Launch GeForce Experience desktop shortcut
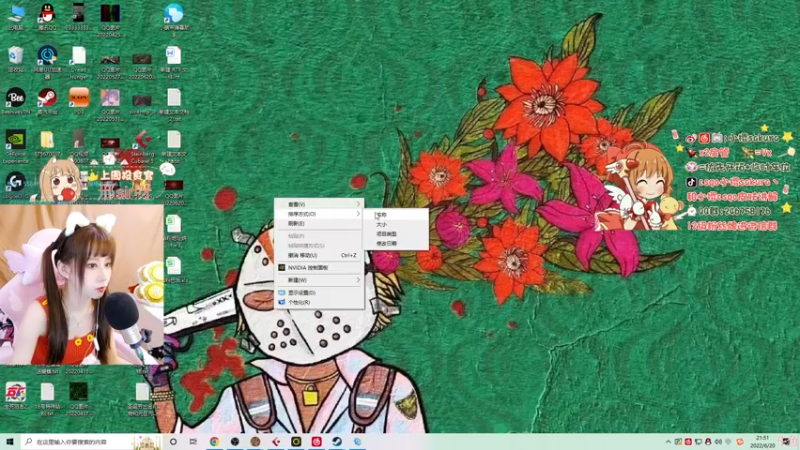This screenshot has width=800, height=450. tap(16, 146)
